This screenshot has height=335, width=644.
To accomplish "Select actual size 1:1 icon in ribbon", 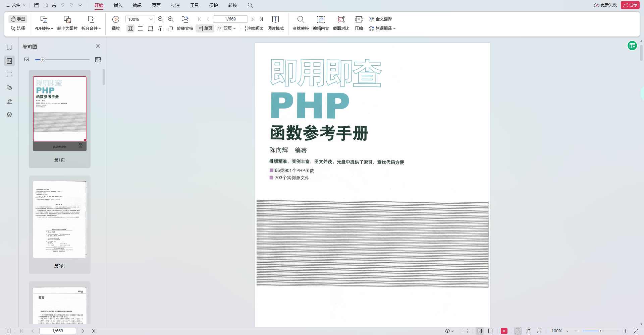I will coord(130,28).
